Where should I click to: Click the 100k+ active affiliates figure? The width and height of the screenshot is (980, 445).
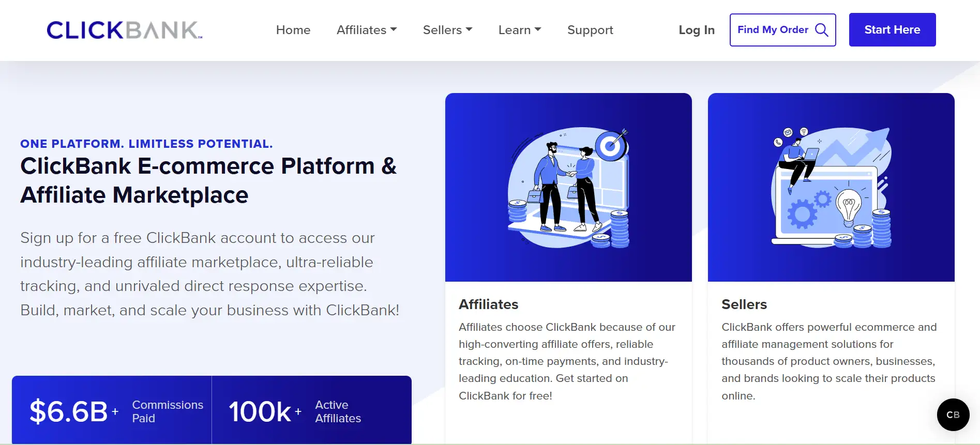coord(265,411)
